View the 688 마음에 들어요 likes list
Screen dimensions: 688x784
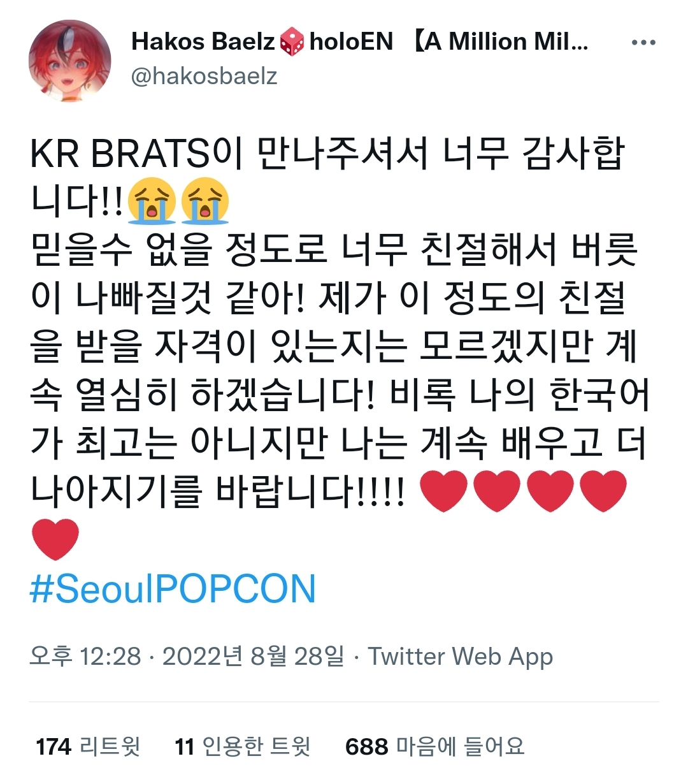click(435, 746)
